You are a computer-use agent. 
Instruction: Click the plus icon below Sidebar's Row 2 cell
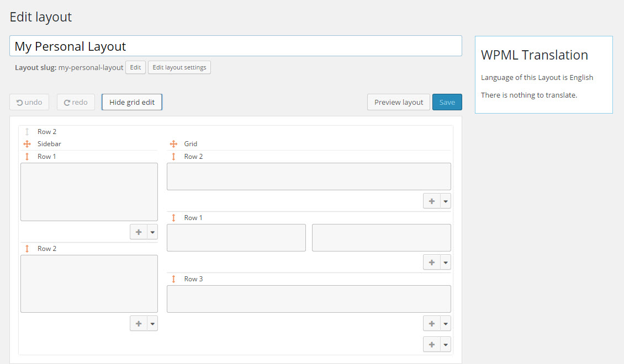pos(138,323)
